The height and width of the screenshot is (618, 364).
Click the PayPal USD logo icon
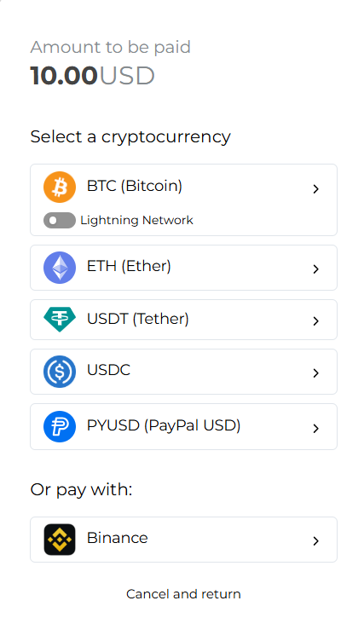(60, 426)
